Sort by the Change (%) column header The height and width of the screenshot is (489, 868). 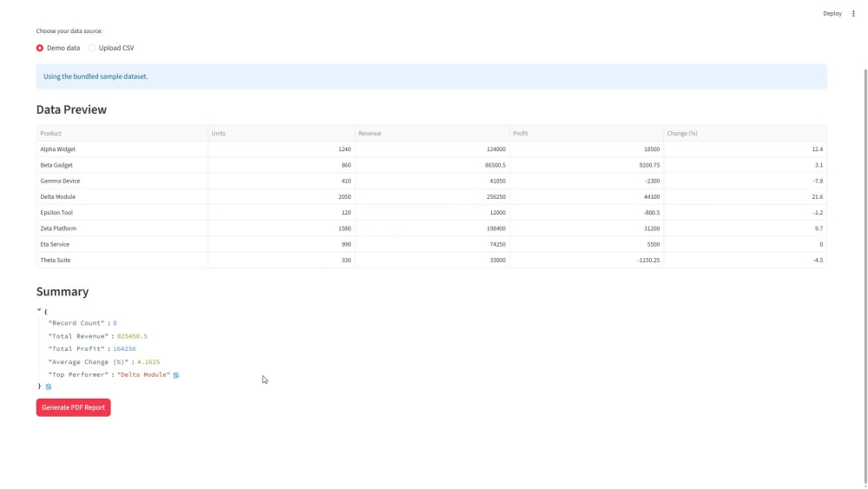tap(745, 134)
